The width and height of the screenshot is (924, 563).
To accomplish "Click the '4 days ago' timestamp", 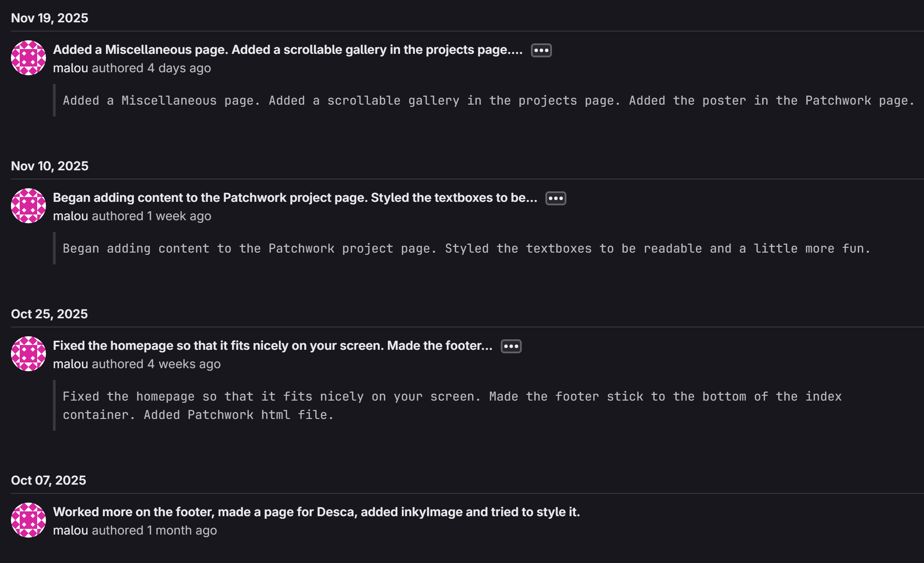I will tap(179, 68).
